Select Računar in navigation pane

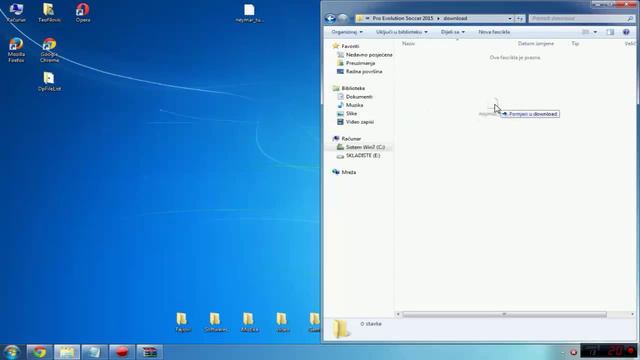click(351, 139)
